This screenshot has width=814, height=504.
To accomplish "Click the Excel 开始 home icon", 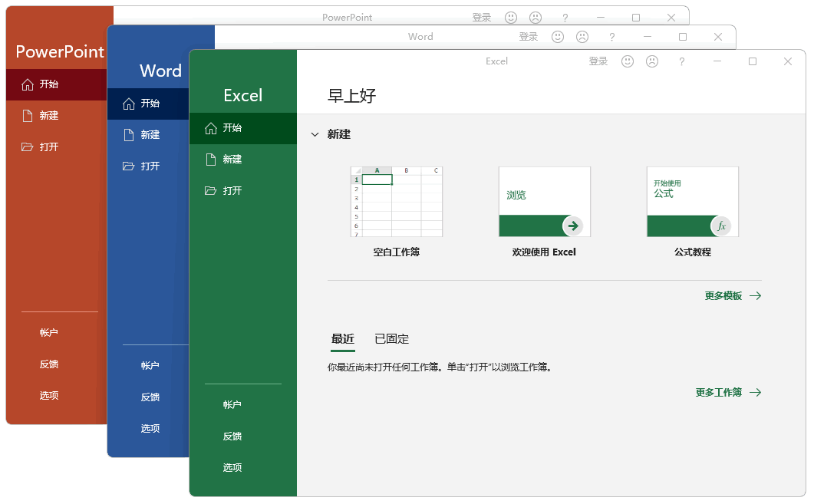I will click(x=211, y=128).
